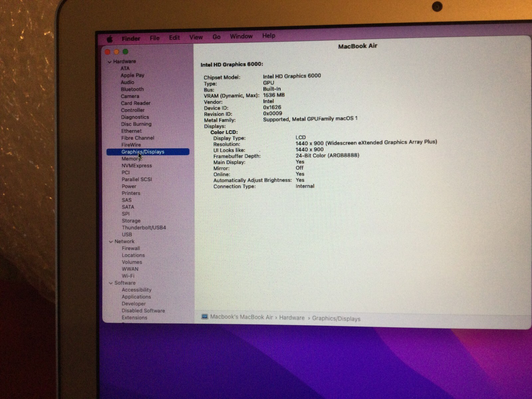Show Audio hardware information
This screenshot has width=532, height=399.
[127, 82]
